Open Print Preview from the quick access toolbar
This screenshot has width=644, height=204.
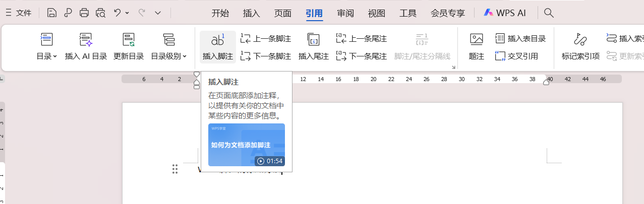101,13
